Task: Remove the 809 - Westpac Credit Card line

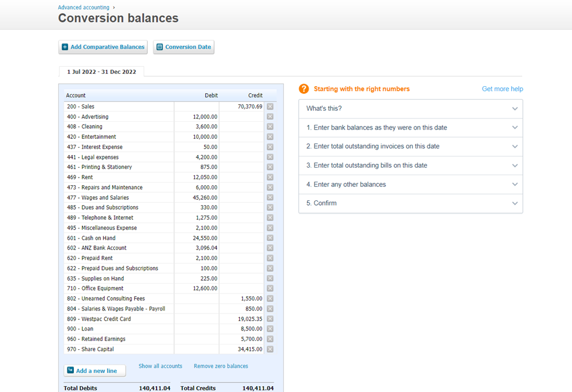Action: [270, 319]
